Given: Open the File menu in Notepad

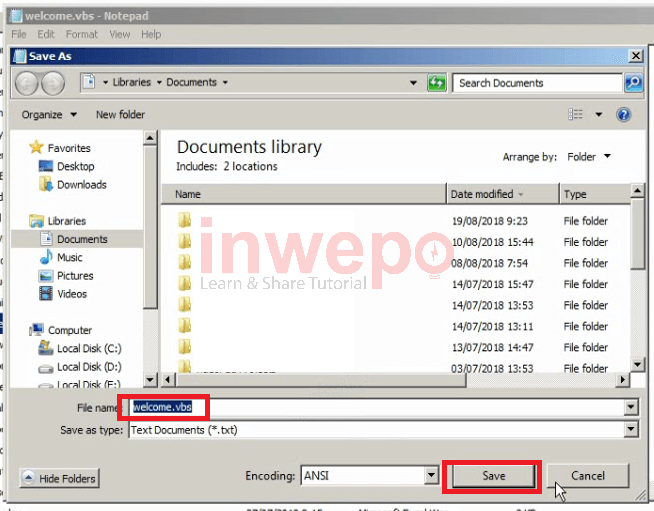Looking at the screenshot, I should pyautogui.click(x=19, y=34).
